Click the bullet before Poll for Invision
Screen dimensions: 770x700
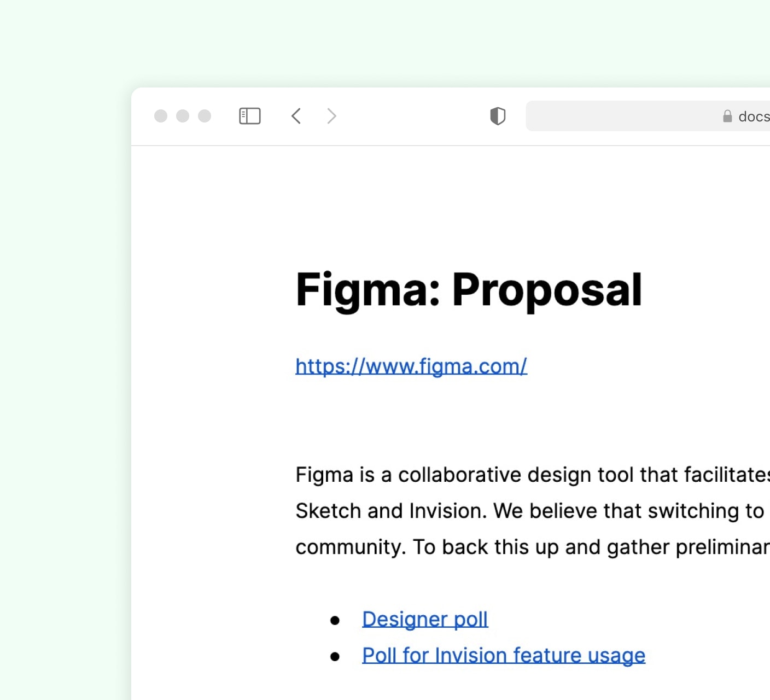(x=335, y=656)
